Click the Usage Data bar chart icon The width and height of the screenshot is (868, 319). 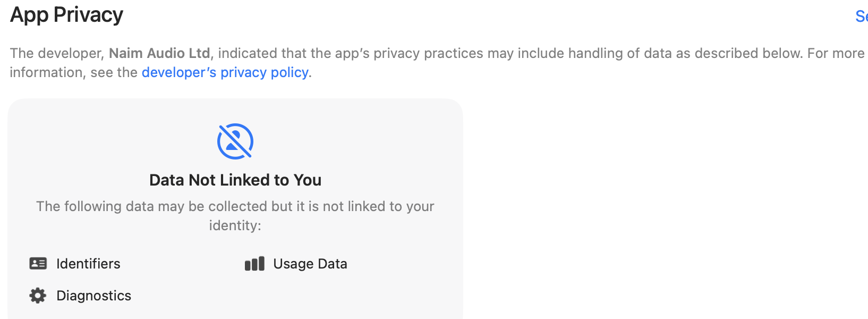click(254, 264)
